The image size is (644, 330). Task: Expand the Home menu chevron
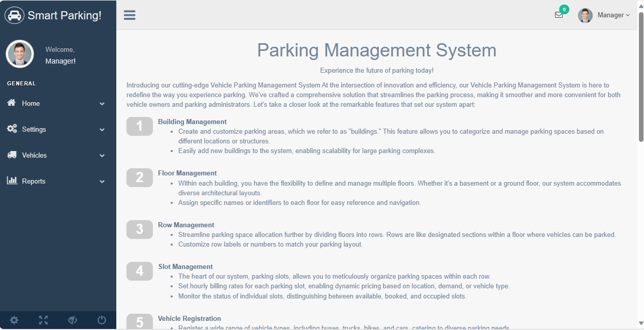click(102, 103)
